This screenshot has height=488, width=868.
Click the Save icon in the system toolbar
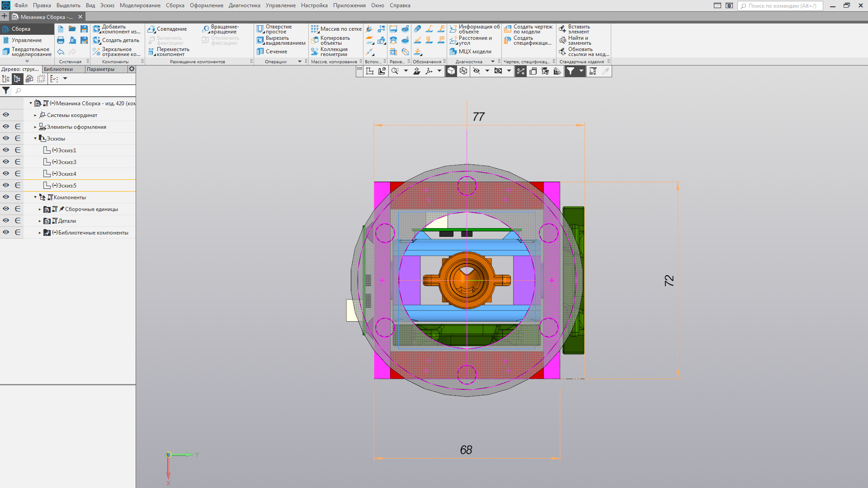[84, 29]
